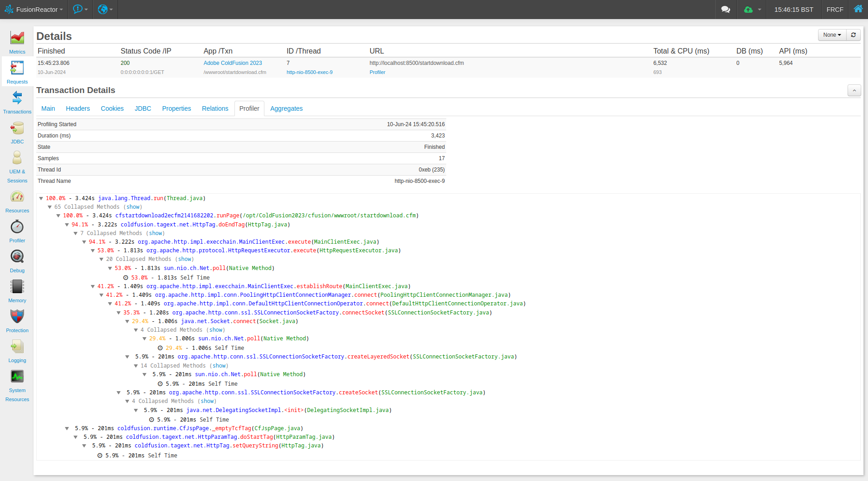Switch to the Properties tab

click(176, 108)
